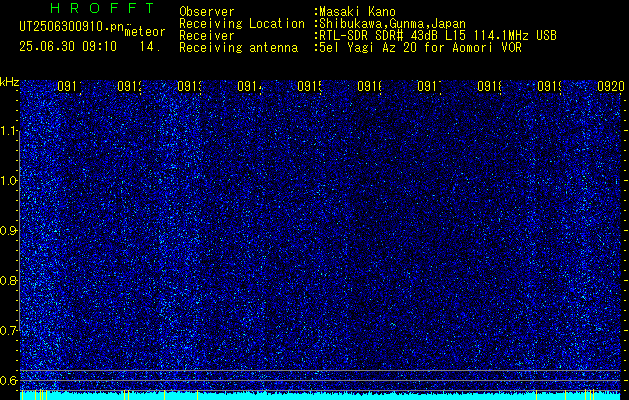Click the location ':Shibukawa,Gunma,Japan'
This screenshot has width=629, height=400.
coord(390,24)
